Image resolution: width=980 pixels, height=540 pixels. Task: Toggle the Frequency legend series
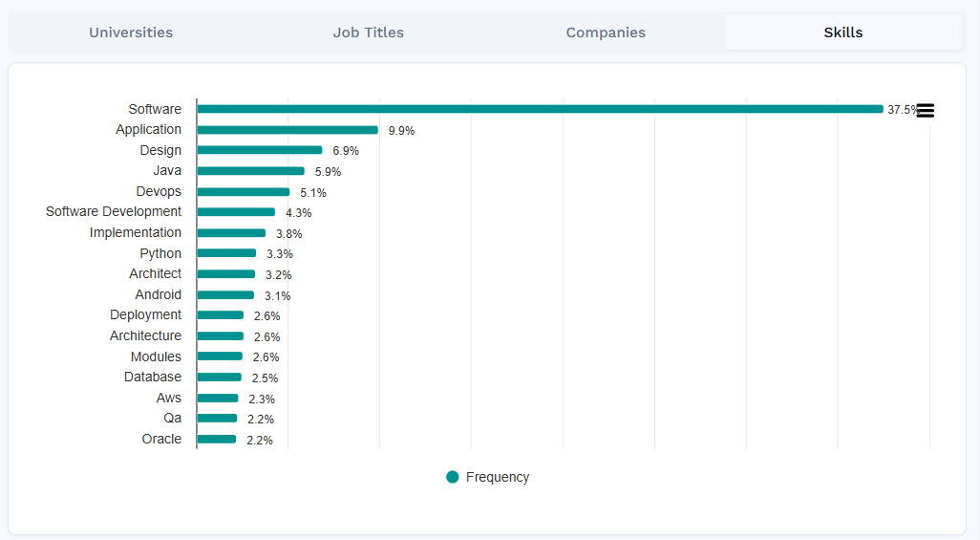point(497,477)
